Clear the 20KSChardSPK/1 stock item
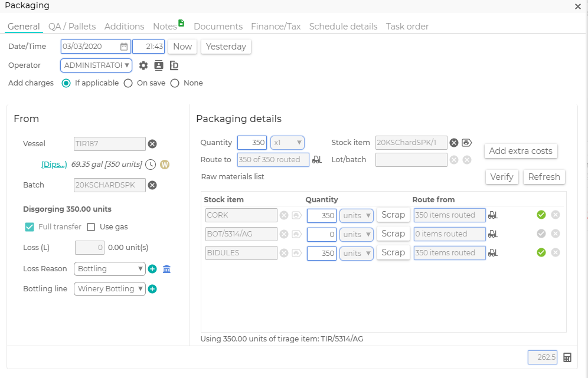The height and width of the screenshot is (378, 588). click(x=454, y=143)
